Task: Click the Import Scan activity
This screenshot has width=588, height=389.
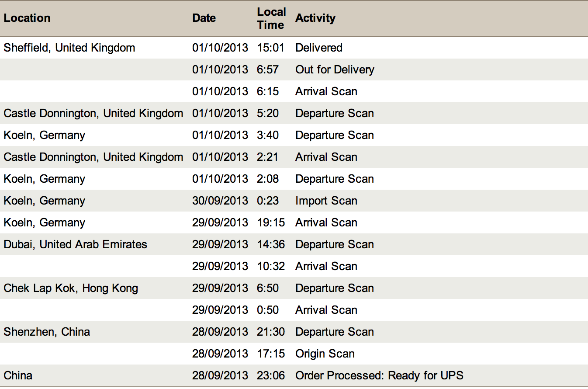Action: 326,201
